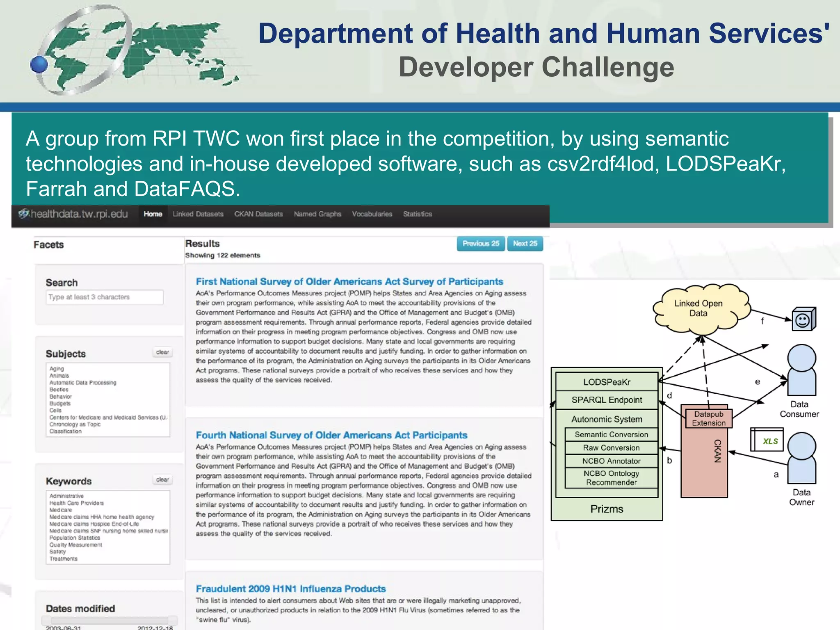
Task: Click the smiley face computer icon
Action: [x=803, y=319]
